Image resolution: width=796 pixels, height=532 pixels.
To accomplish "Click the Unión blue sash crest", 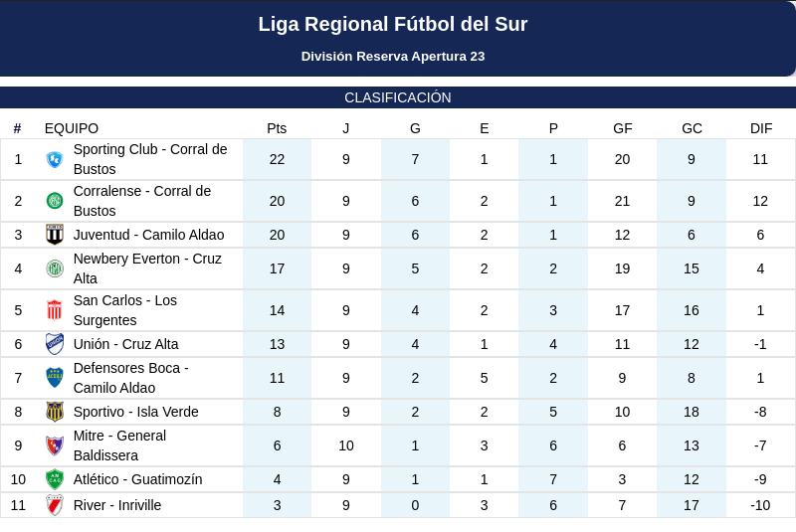I will [55, 344].
